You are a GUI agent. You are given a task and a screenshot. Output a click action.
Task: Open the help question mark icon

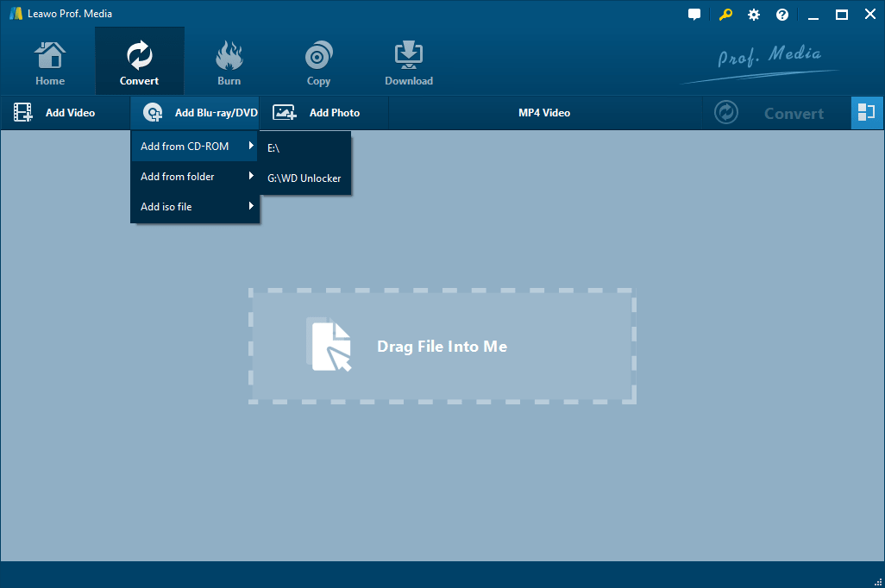(782, 15)
